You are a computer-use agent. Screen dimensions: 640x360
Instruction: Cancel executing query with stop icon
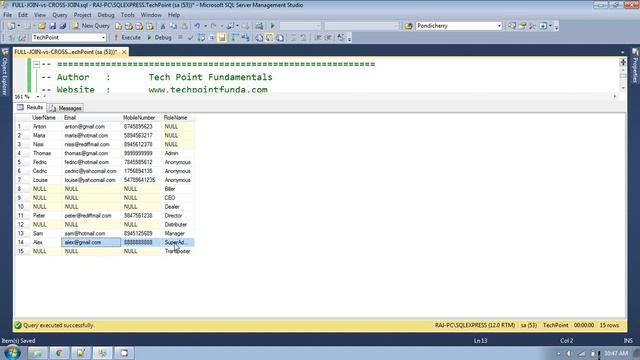point(180,38)
